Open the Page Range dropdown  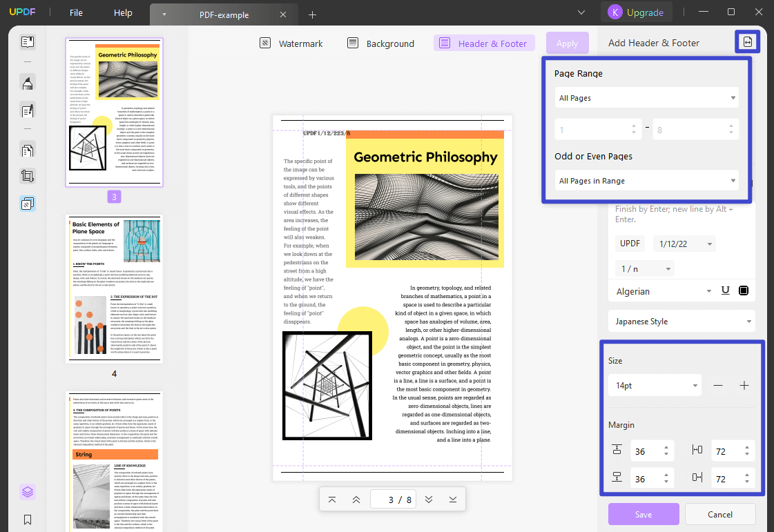pyautogui.click(x=646, y=97)
